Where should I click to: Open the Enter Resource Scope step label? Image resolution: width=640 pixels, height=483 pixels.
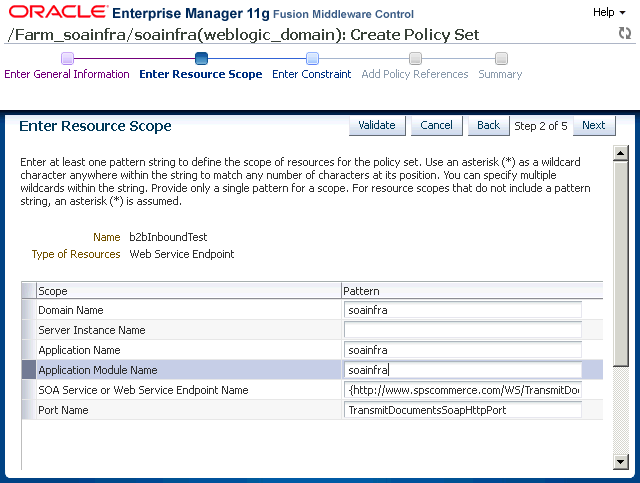click(201, 74)
